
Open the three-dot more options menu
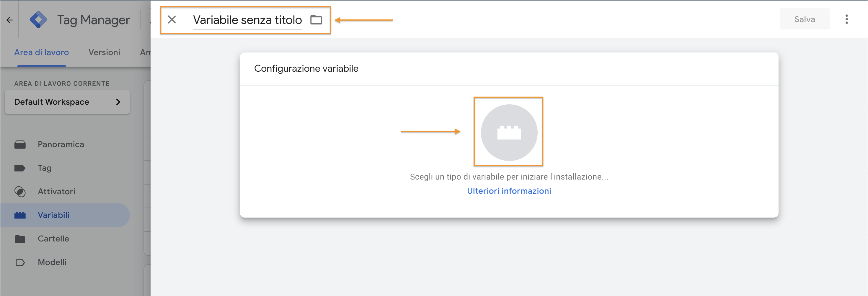pyautogui.click(x=846, y=19)
